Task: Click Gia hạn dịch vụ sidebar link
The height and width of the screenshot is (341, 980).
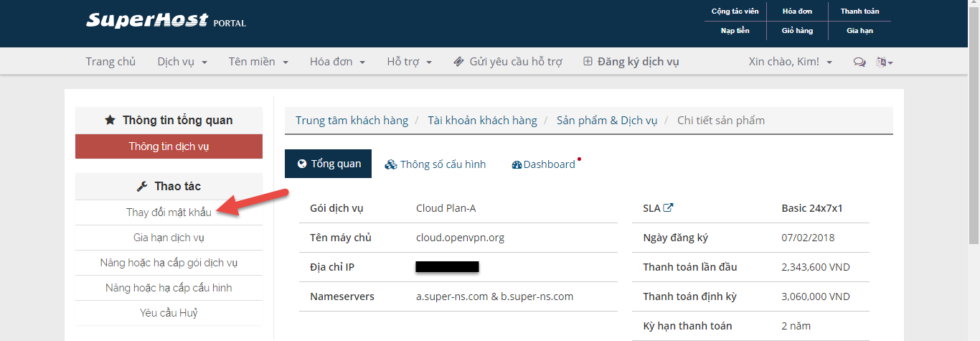Action: click(169, 238)
